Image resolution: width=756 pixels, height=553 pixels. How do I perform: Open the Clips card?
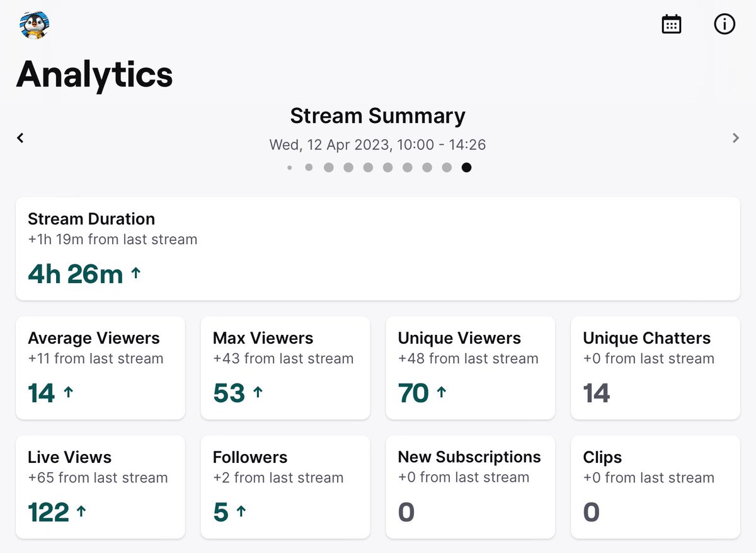click(x=655, y=487)
